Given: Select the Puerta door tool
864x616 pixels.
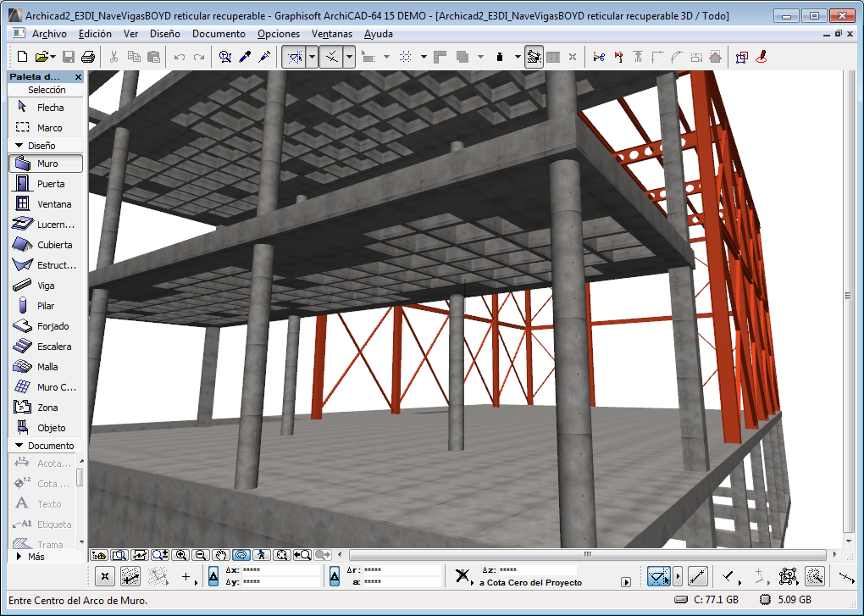Looking at the screenshot, I should click(46, 184).
